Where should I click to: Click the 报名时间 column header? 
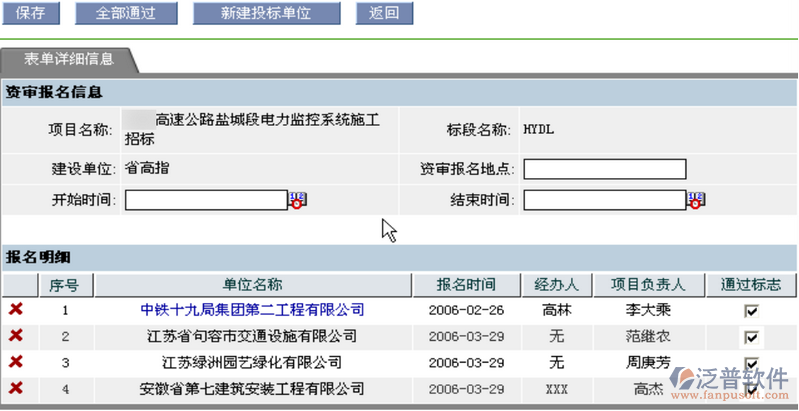pos(466,285)
